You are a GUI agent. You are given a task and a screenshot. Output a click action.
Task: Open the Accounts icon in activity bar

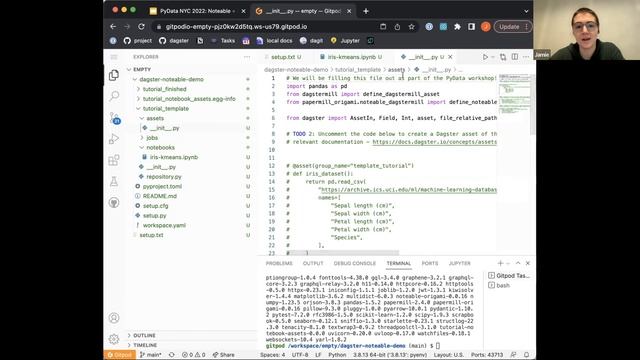[114, 318]
